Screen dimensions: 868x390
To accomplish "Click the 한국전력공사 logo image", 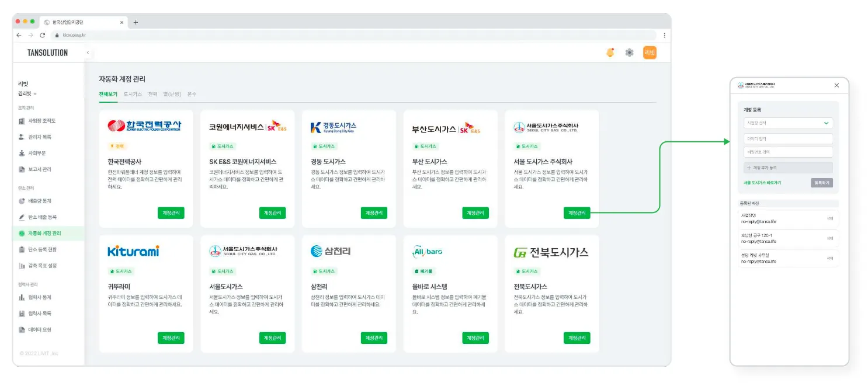I will [145, 126].
